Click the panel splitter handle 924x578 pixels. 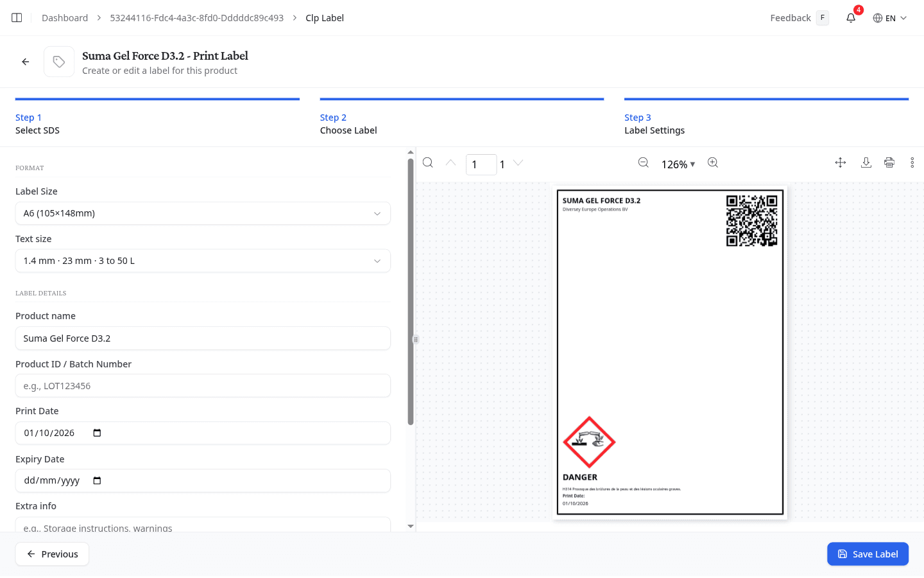coord(416,339)
